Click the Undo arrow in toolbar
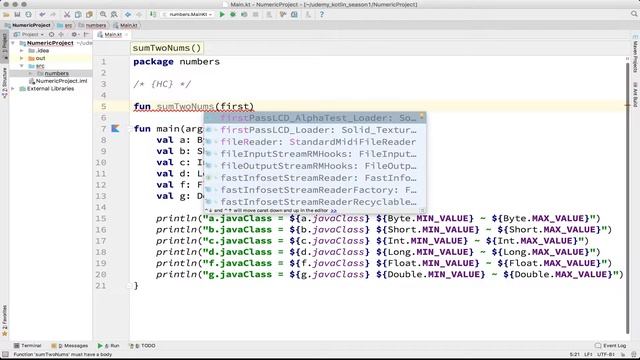 tap(42, 14)
